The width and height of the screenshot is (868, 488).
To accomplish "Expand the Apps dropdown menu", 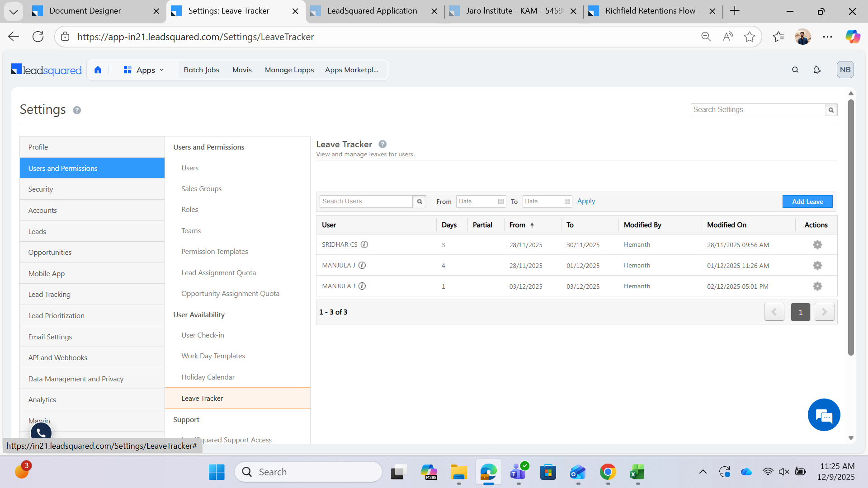I will click(144, 70).
